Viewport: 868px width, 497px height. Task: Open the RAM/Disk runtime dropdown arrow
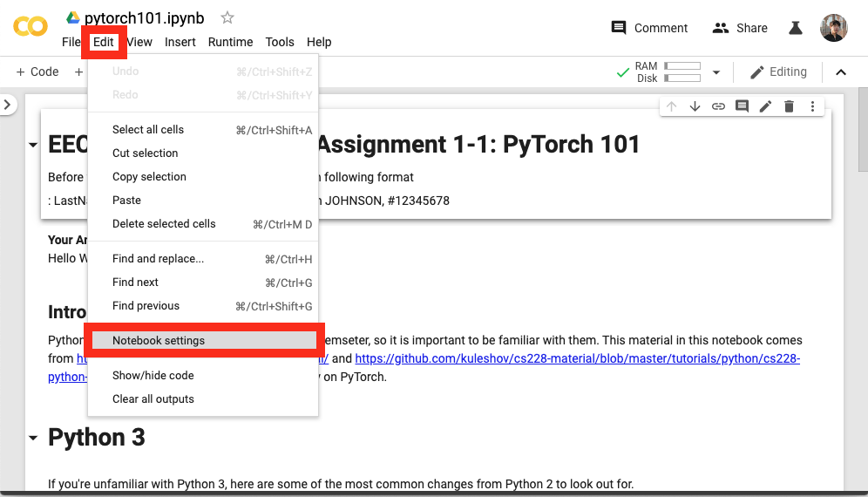(x=715, y=72)
